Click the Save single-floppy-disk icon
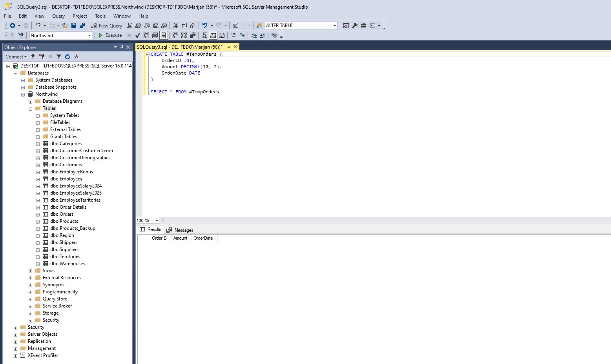 74,25
